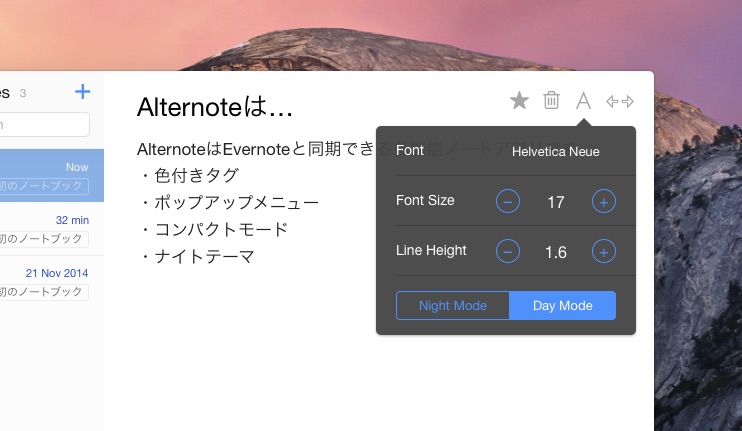Open the note from 32 min ago
Viewport: 742px width, 431px height.
[x=52, y=229]
